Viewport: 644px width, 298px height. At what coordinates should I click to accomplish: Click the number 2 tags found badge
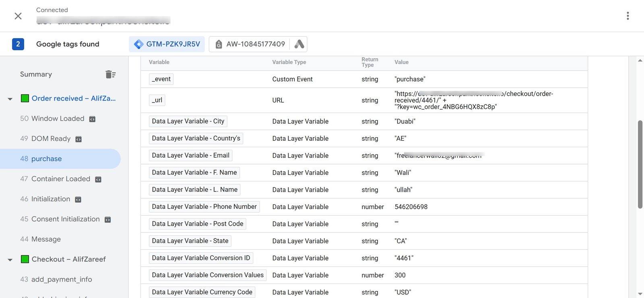[18, 44]
